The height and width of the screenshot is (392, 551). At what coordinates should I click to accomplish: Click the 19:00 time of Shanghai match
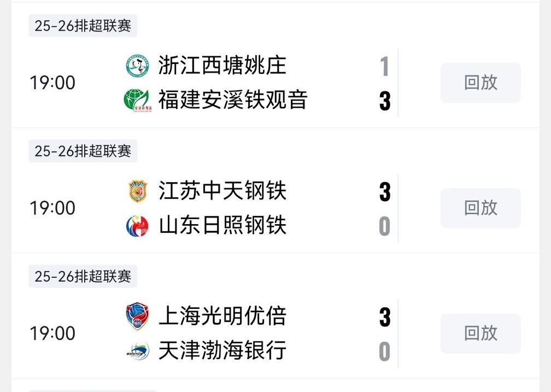[52, 333]
